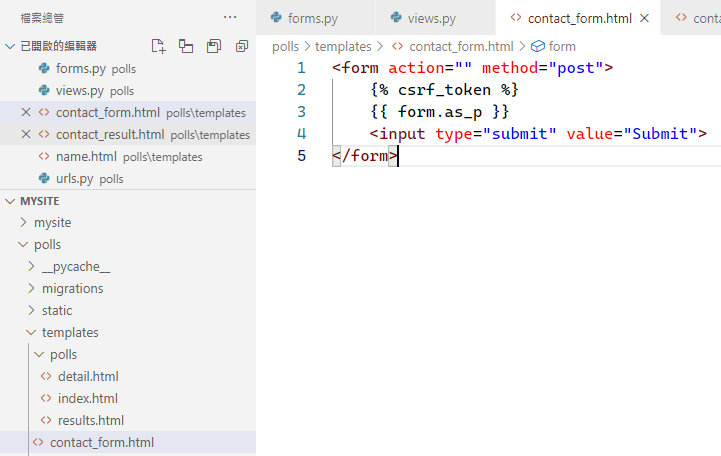The width and height of the screenshot is (721, 456).
Task: Open the Explorer more actions ellipsis
Action: point(230,17)
